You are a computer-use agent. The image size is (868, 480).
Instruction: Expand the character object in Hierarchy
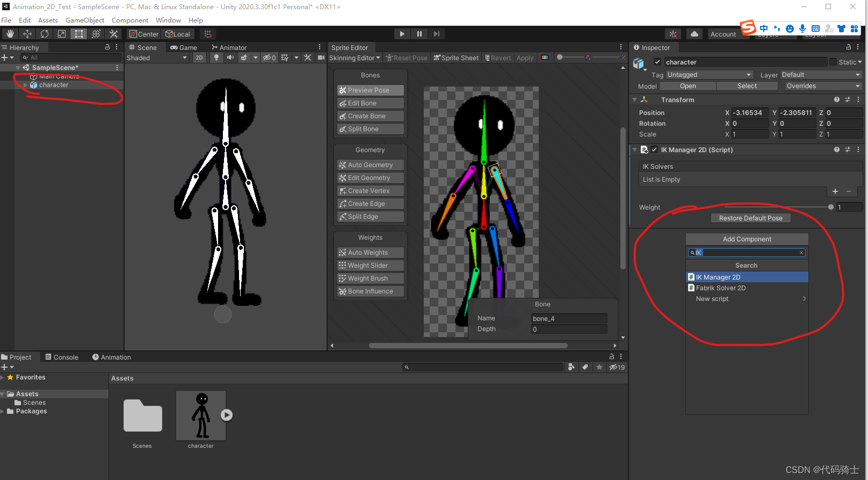25,85
